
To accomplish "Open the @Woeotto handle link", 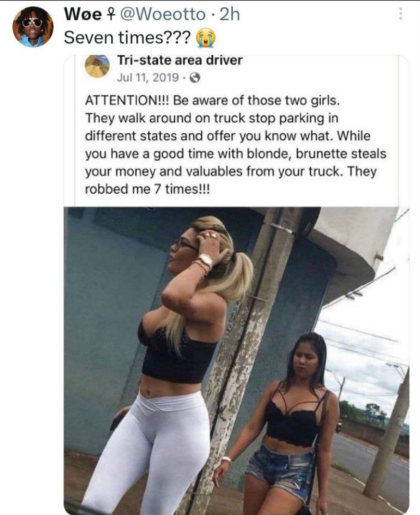I will pyautogui.click(x=162, y=14).
